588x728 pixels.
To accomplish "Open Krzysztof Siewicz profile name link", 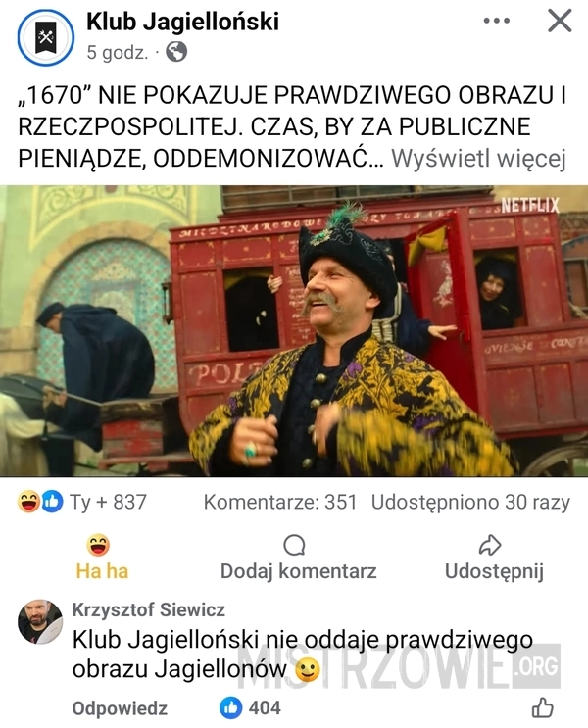I will point(149,609).
